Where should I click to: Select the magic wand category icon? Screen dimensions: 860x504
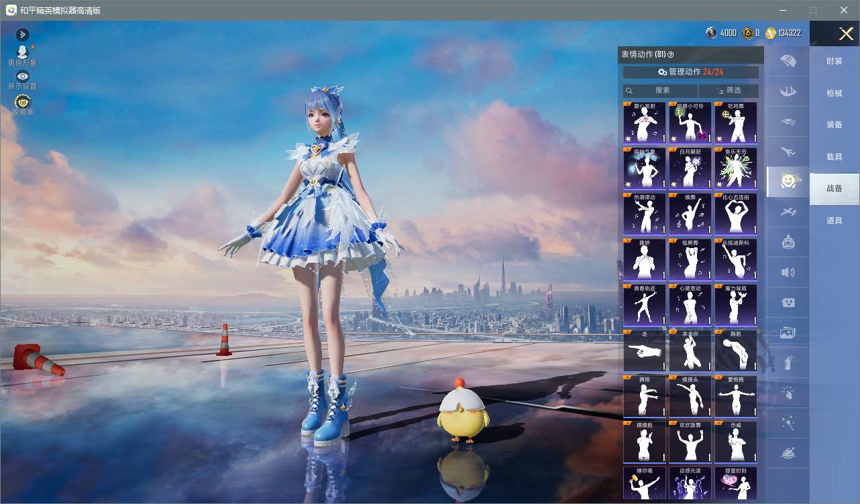[788, 423]
